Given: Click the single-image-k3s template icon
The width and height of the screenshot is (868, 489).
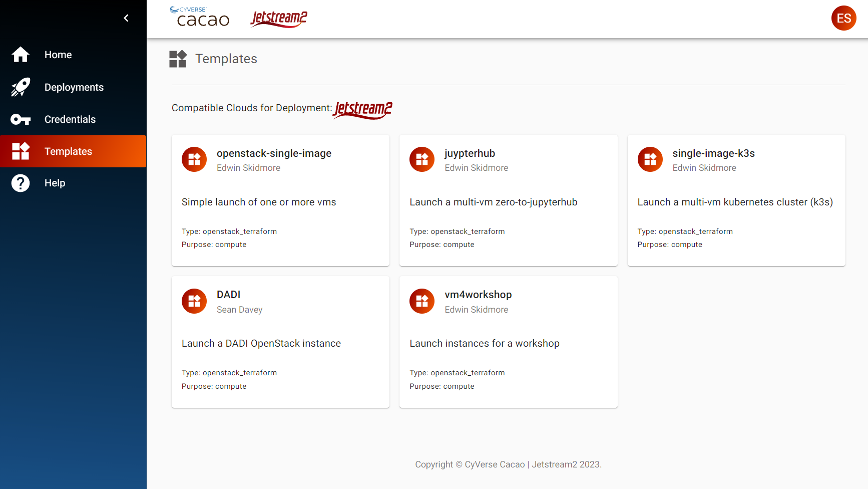Looking at the screenshot, I should [650, 159].
